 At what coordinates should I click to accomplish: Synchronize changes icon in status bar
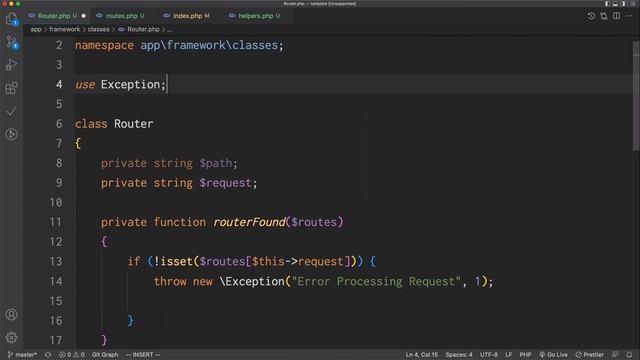(x=48, y=355)
